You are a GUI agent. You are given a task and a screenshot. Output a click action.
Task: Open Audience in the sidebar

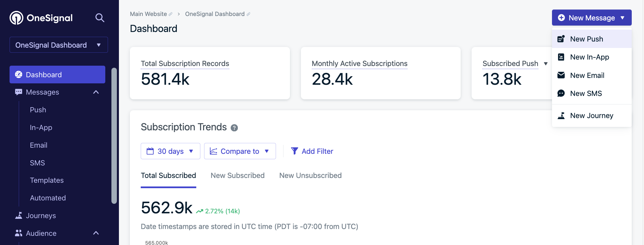pyautogui.click(x=41, y=233)
